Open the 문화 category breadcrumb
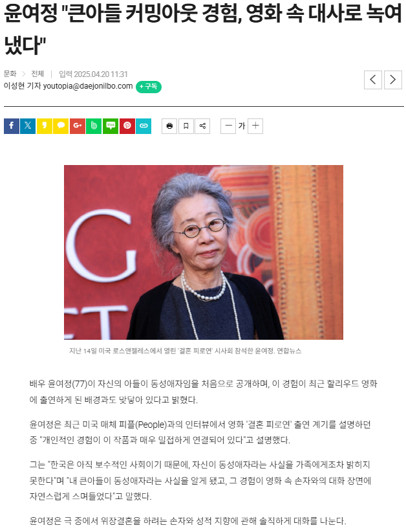The image size is (406, 532). (10, 74)
